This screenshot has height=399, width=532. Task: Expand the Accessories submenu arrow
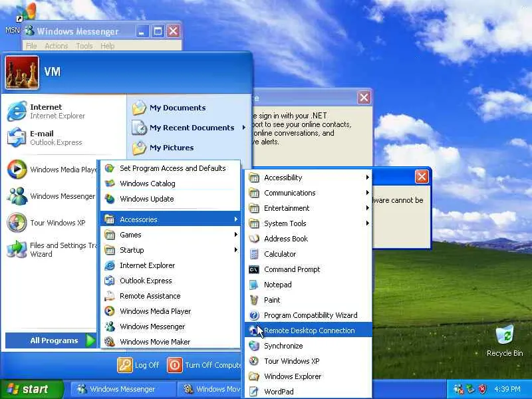coord(236,219)
